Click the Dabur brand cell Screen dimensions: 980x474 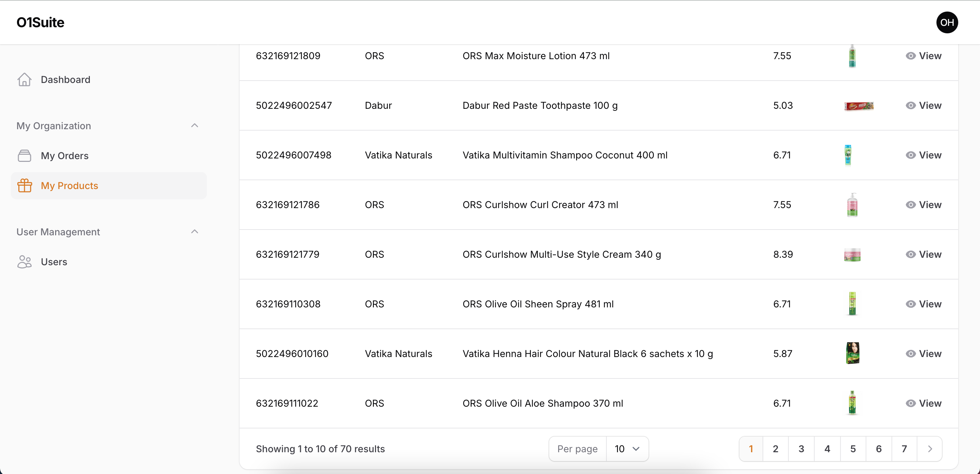coord(378,105)
